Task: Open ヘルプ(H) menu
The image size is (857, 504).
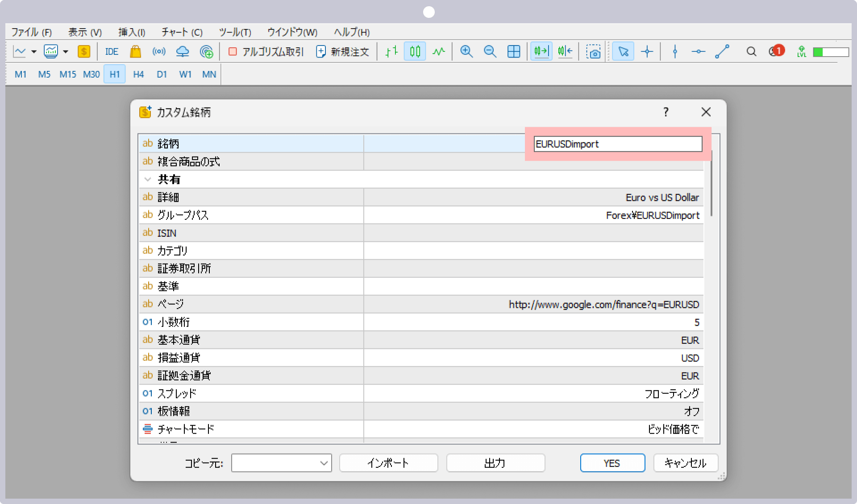Action: pyautogui.click(x=352, y=32)
